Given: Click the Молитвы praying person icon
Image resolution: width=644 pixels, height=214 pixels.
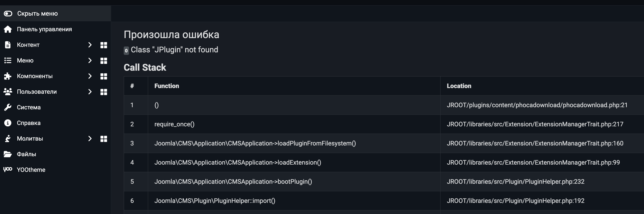Looking at the screenshot, I should [x=8, y=139].
